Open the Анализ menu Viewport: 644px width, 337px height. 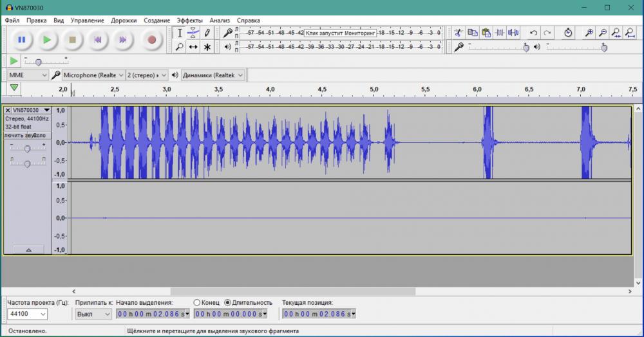coord(220,20)
